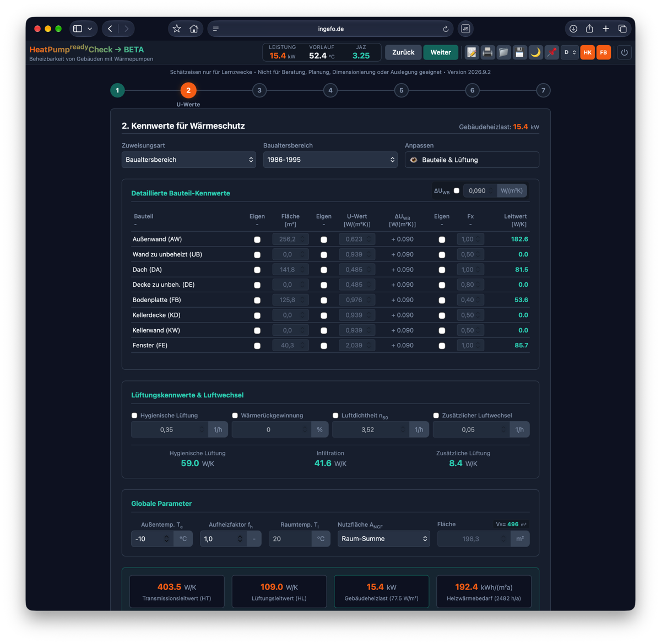Screen dimensions: 661x644
Task: Open the language D selector
Action: 569,52
